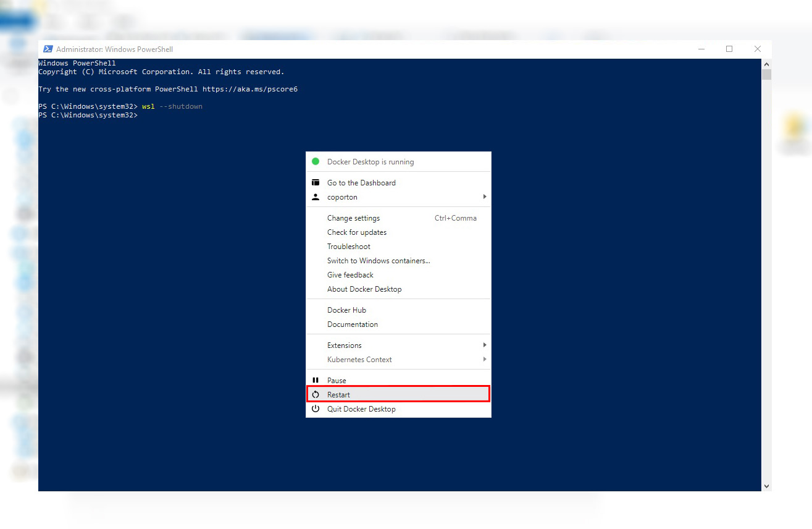Maximize the PowerShell window
812x529 pixels.
point(729,49)
